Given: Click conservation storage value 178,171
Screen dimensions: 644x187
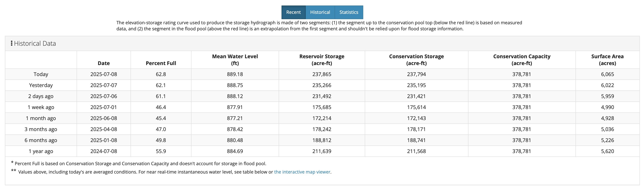Looking at the screenshot, I should [417, 129].
